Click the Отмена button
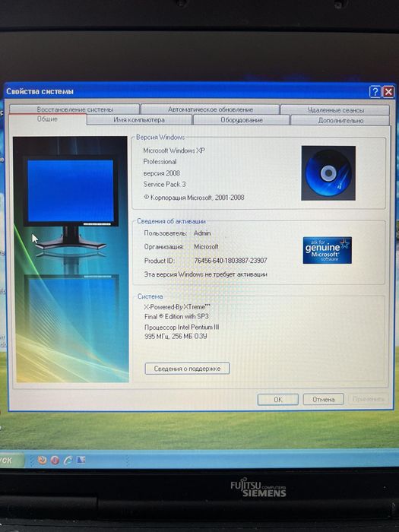The image size is (399, 532). tap(323, 399)
